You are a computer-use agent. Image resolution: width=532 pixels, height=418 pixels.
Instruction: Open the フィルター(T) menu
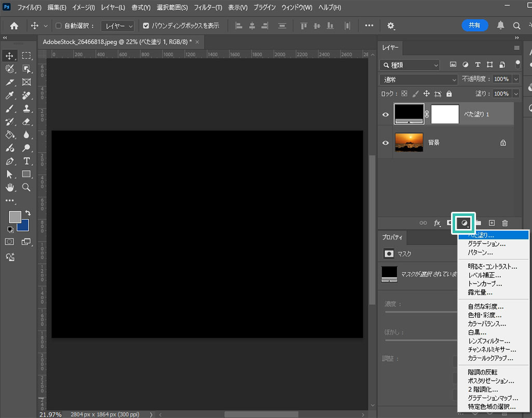(208, 8)
